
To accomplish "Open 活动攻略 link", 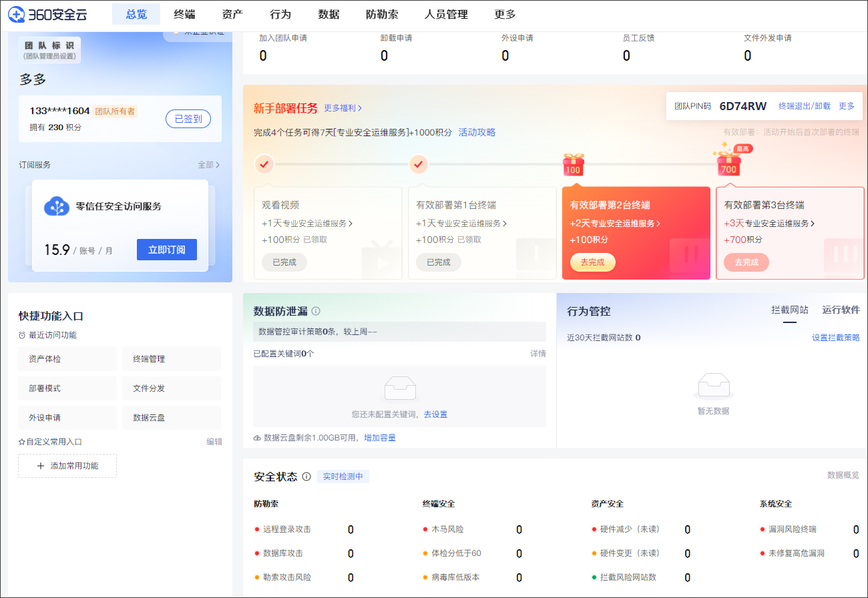I will (477, 132).
